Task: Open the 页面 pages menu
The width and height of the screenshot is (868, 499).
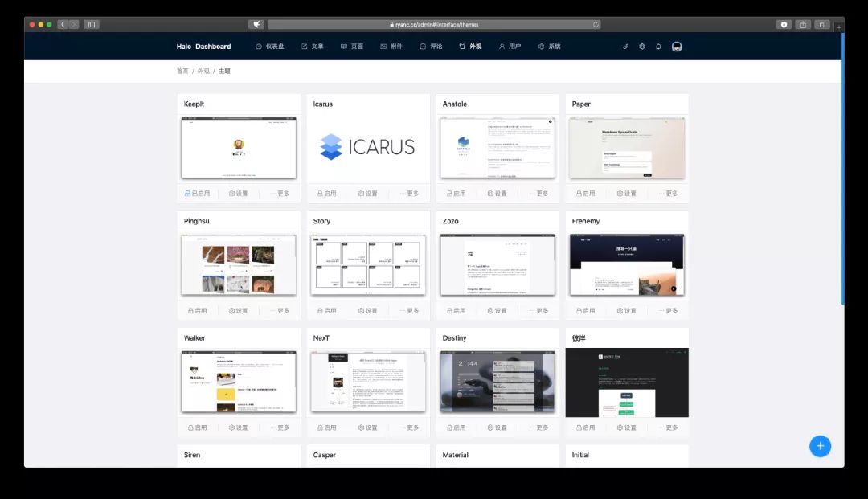Action: pyautogui.click(x=351, y=47)
